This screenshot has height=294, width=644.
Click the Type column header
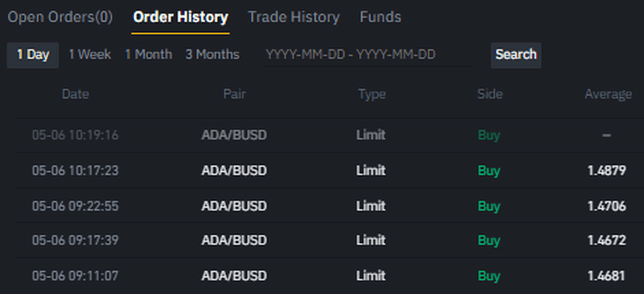click(x=371, y=94)
